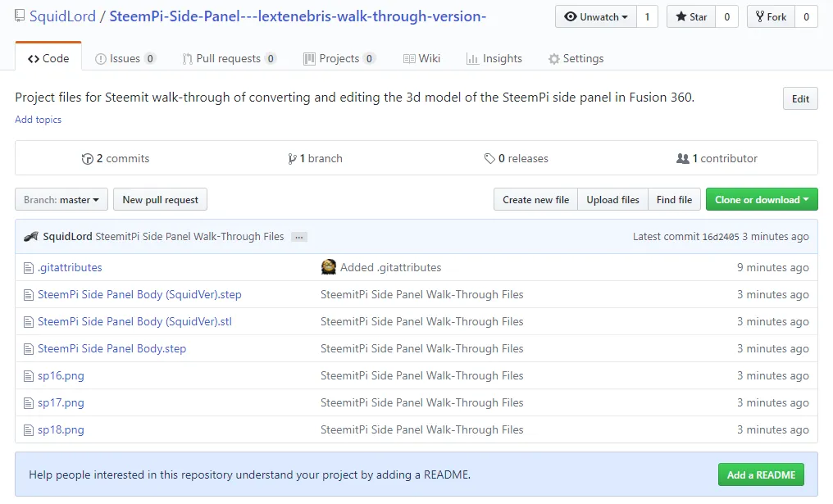Click the Add a README button
Viewport: 833px width, 504px height.
762,474
